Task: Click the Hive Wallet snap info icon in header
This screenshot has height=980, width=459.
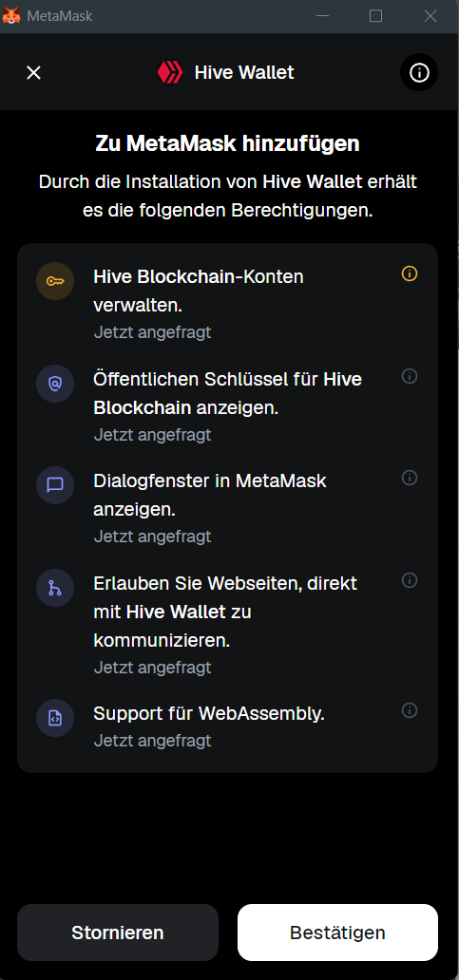Action: [x=419, y=72]
